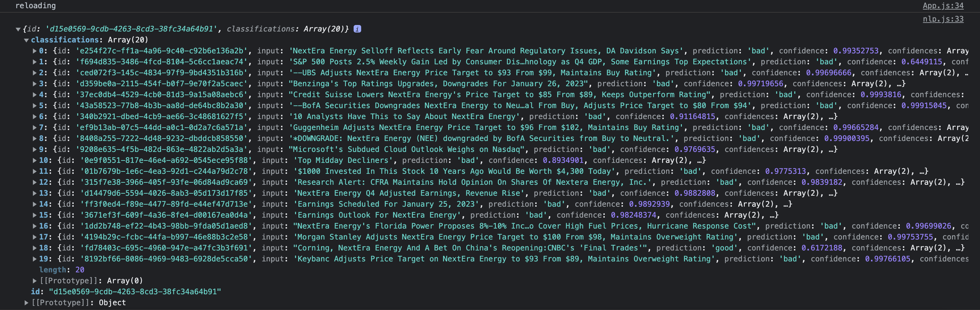Click the Keybanc Adjusts Price Target input
This screenshot has width=980, height=310.
point(504,259)
